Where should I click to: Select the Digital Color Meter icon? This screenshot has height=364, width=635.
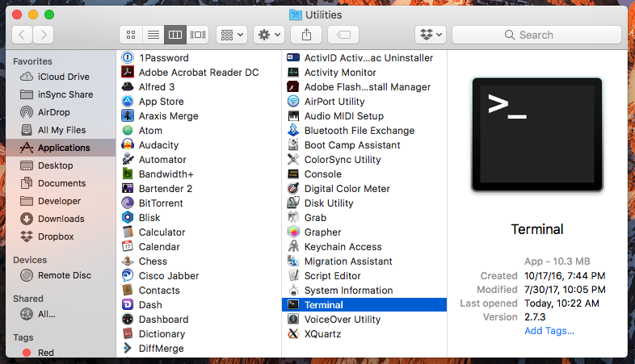coord(293,188)
